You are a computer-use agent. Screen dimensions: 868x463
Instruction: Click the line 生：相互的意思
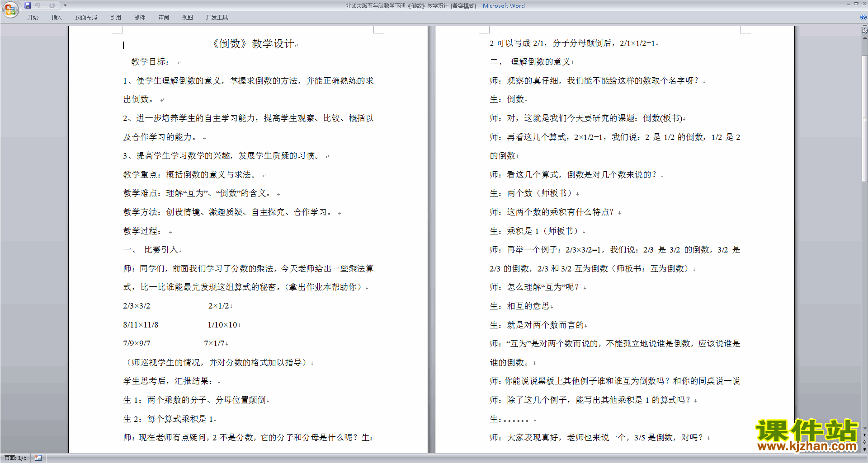pyautogui.click(x=520, y=306)
